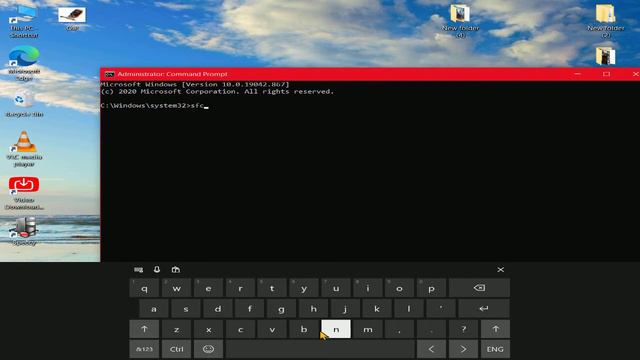The height and width of the screenshot is (360, 640).
Task: Tap the apostrophe key
Action: 441,309
